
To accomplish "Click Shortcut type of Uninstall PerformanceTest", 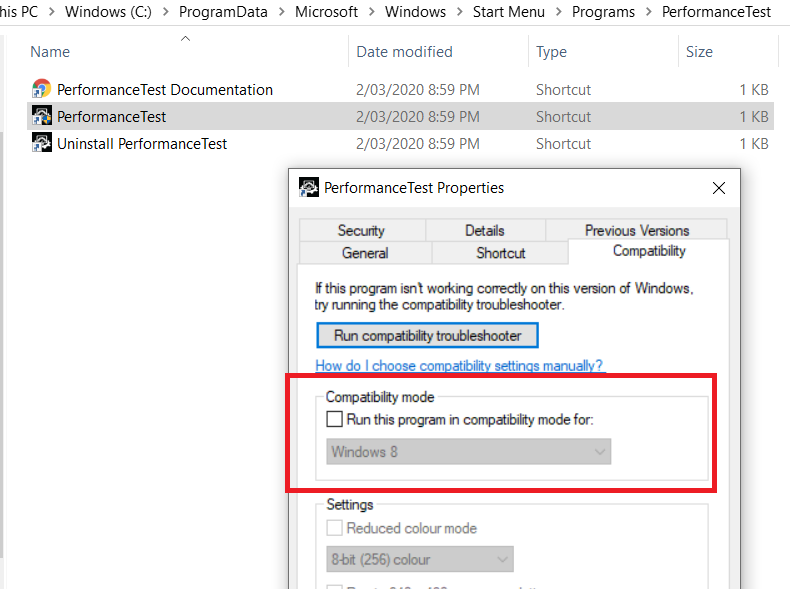I will pos(563,144).
